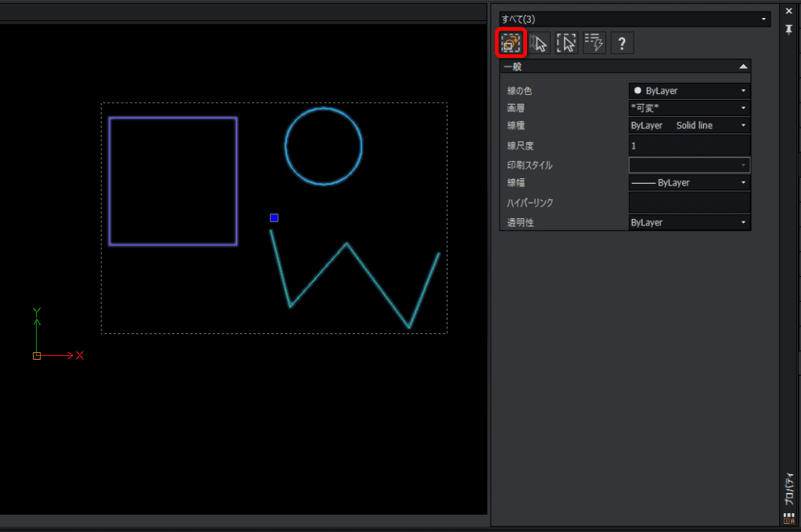This screenshot has width=801, height=532.
Task: Choose the select objects dashed-box cursor icon
Action: tap(566, 43)
